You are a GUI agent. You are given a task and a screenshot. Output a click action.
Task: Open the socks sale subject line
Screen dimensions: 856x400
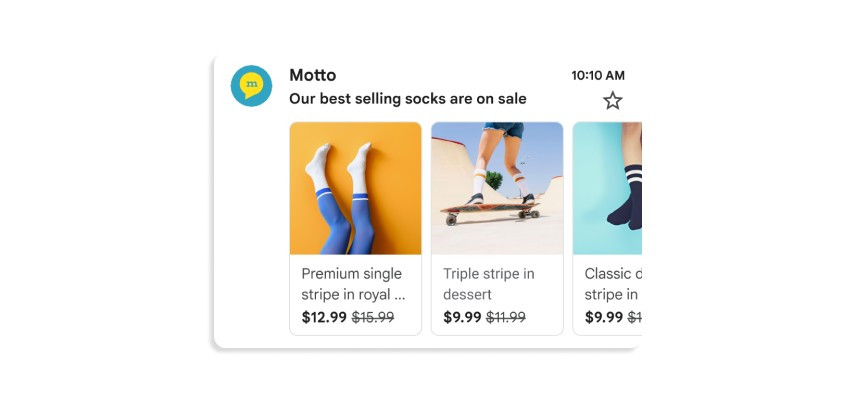[x=407, y=99]
